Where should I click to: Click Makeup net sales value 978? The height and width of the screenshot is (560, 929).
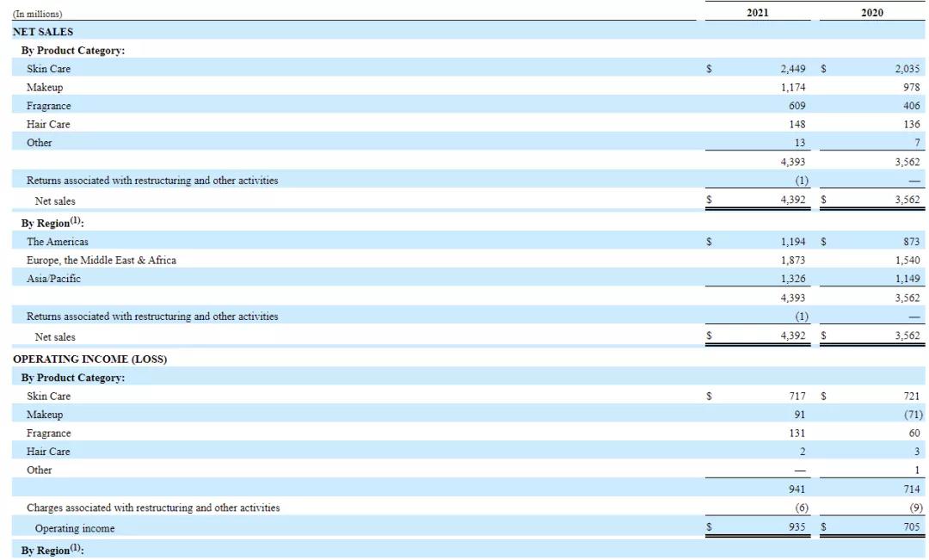pos(912,87)
